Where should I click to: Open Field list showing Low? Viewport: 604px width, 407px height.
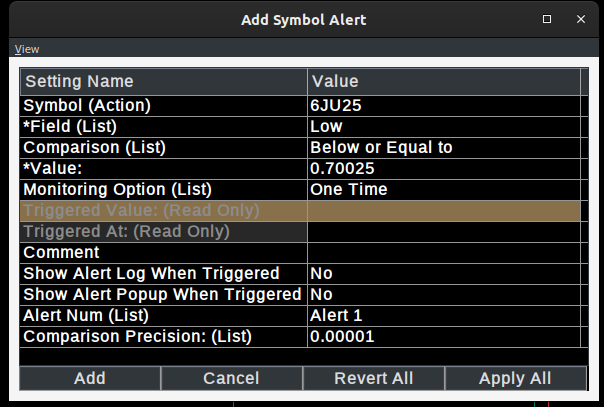(x=443, y=126)
